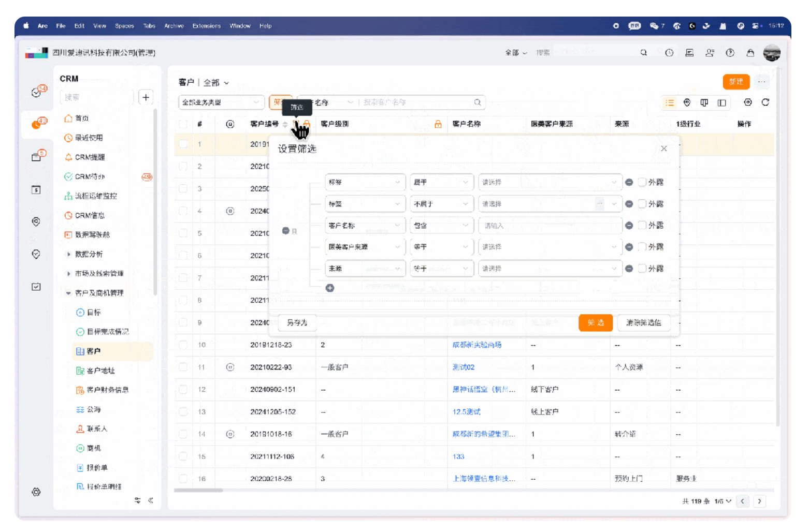The width and height of the screenshot is (809, 532).
Task: Open 公海 in the CRM sidebar
Action: click(x=93, y=409)
